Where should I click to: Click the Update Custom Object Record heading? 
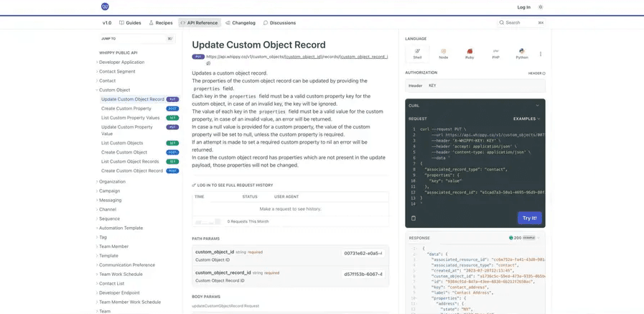pos(258,45)
